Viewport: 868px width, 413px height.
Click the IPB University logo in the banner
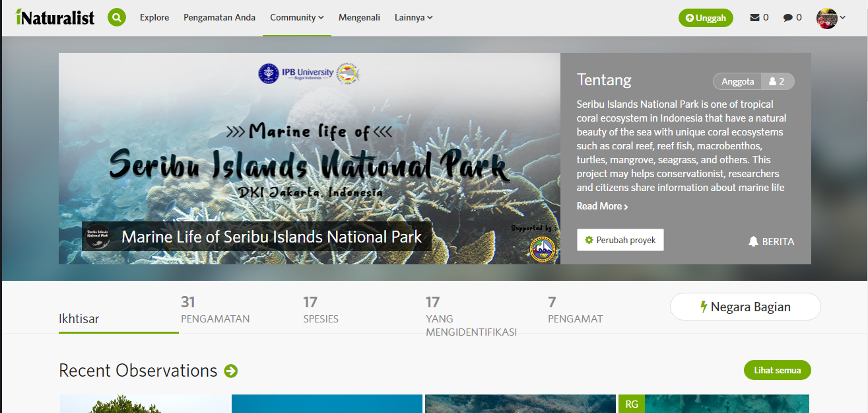pos(297,73)
